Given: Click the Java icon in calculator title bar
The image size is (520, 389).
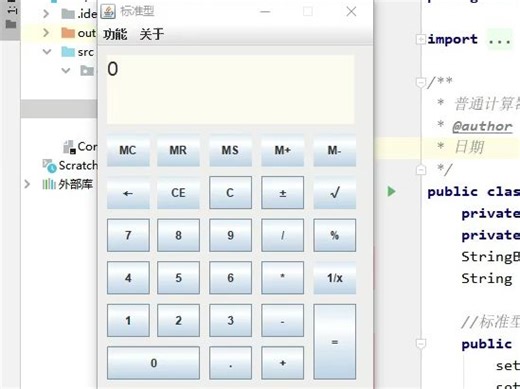Looking at the screenshot, I should 108,12.
